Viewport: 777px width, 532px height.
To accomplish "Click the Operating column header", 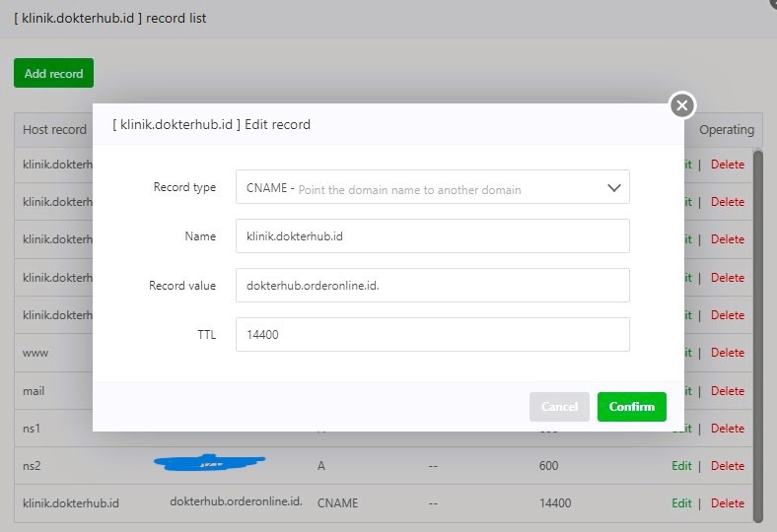I will click(726, 130).
